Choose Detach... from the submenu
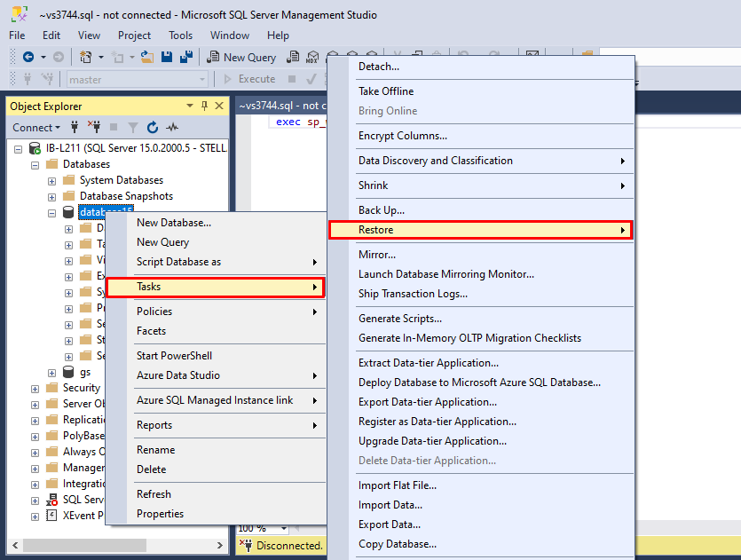Screen dimensions: 741x560 [x=481, y=67]
